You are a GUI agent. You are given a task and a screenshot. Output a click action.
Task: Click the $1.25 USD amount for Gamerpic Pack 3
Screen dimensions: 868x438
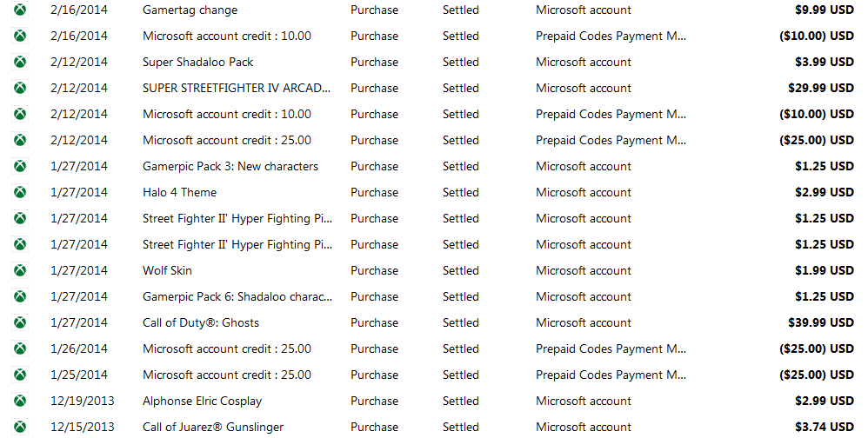(x=825, y=167)
